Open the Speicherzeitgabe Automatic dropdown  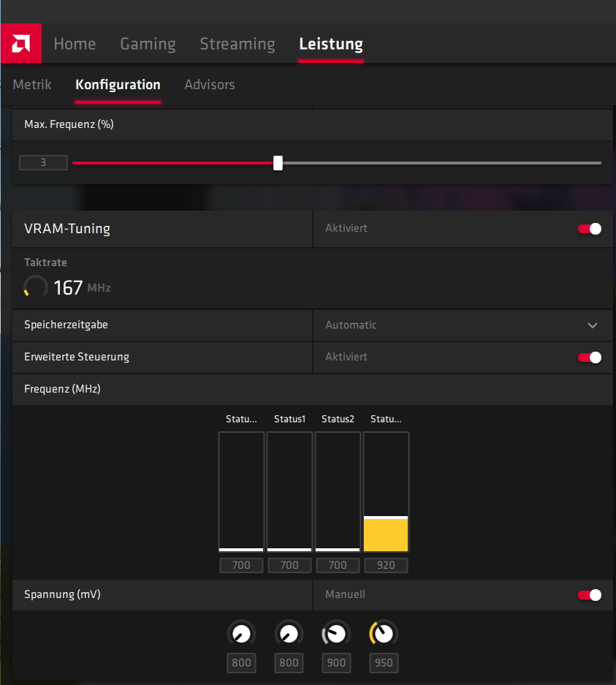pyautogui.click(x=463, y=325)
